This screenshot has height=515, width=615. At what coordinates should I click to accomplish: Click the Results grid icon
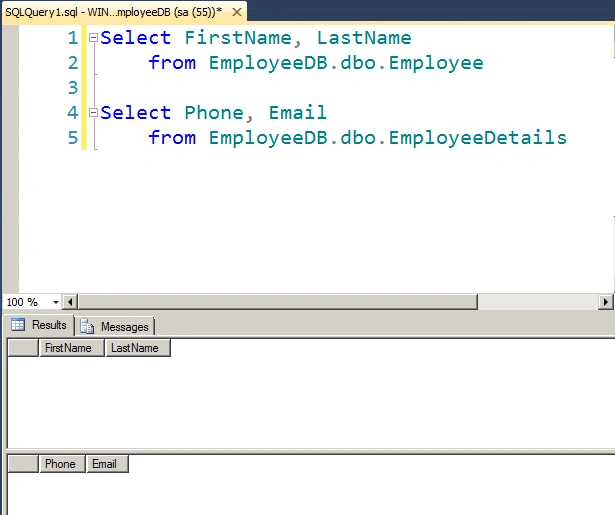(x=18, y=325)
